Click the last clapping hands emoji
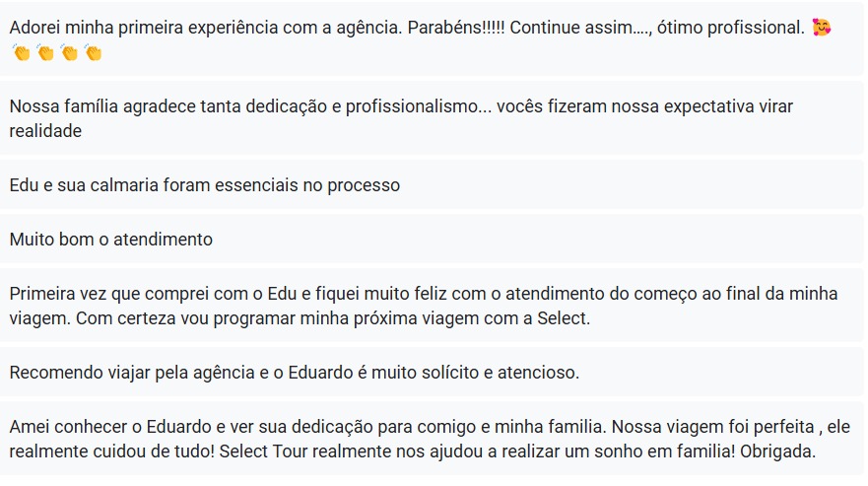 93,52
